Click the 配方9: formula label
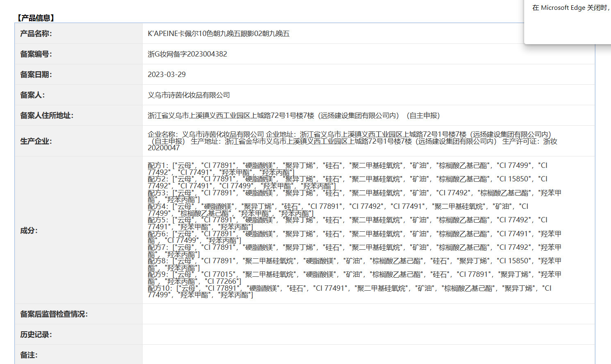611x364 pixels. [x=159, y=274]
